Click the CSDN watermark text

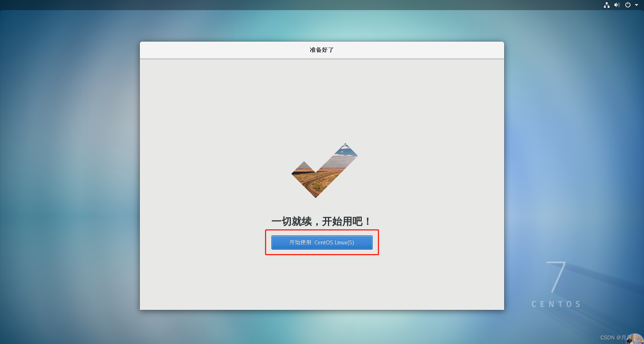[619, 338]
